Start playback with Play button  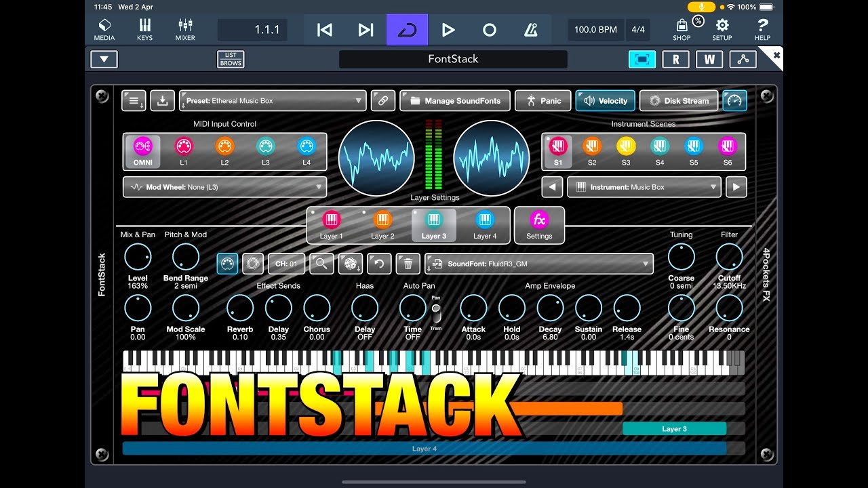tap(448, 30)
